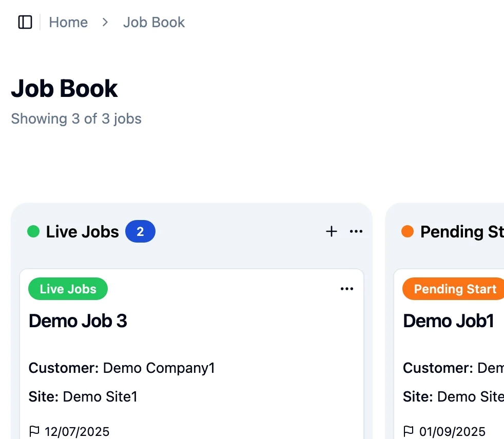This screenshot has width=504, height=439.
Task: Open Live Jobs column options menu
Action: tap(356, 231)
